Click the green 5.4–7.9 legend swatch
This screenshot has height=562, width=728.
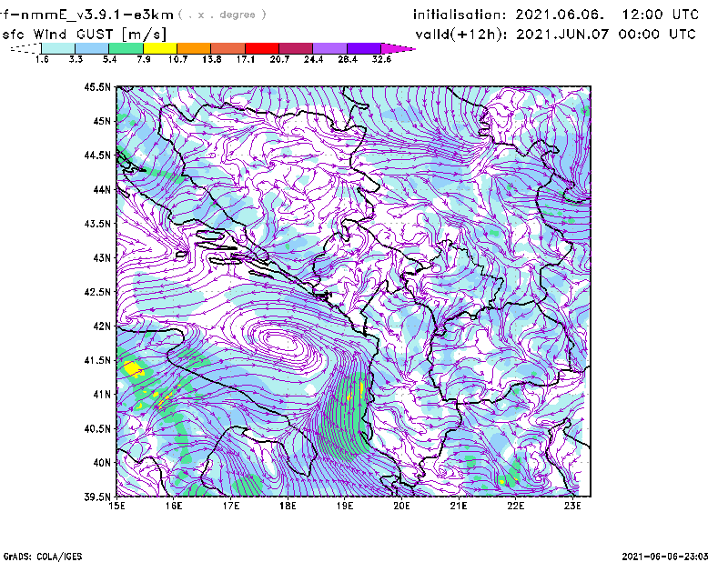[x=126, y=48]
